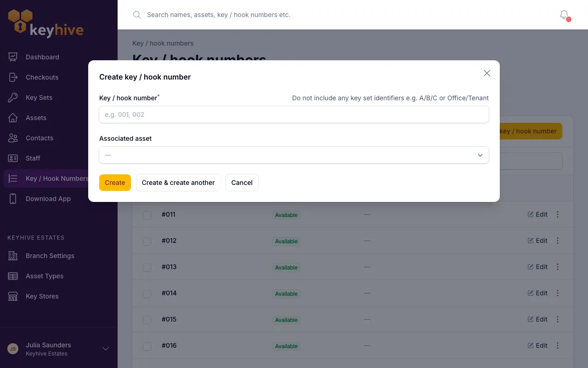Select checkbox for row #011
Screen dimensions: 588x368
(x=147, y=215)
